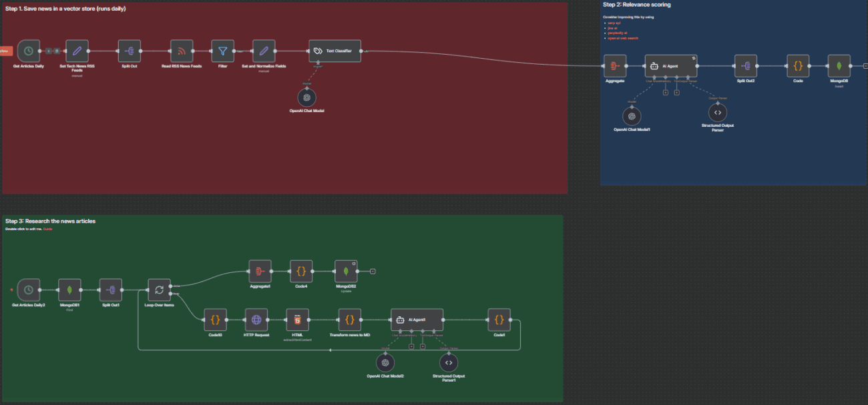868x405 pixels.
Task: Open the serp api link in Step 2 note
Action: (613, 22)
